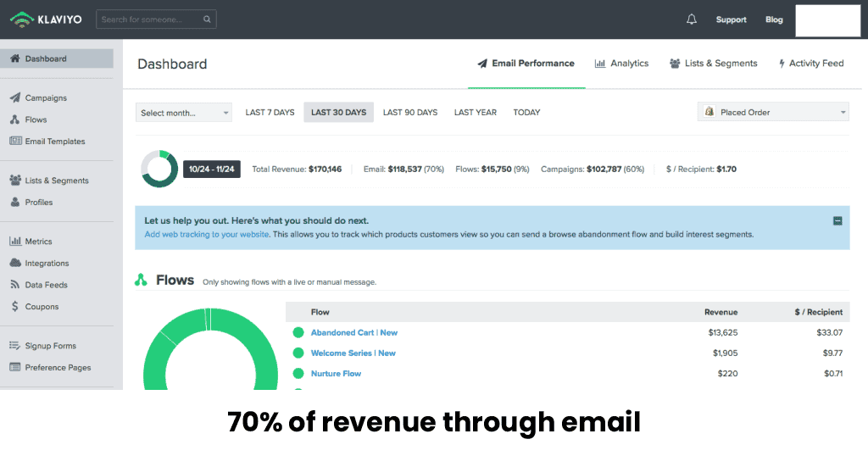
Task: Click the Campaigns paper plane icon
Action: click(x=15, y=97)
